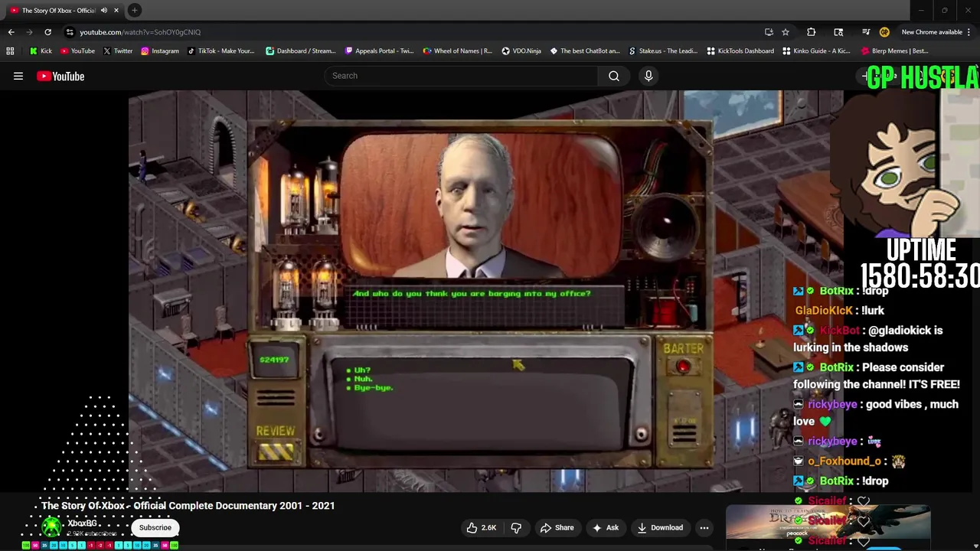Open the Kick bookmark
Screen dimensions: 980x551
click(x=41, y=51)
